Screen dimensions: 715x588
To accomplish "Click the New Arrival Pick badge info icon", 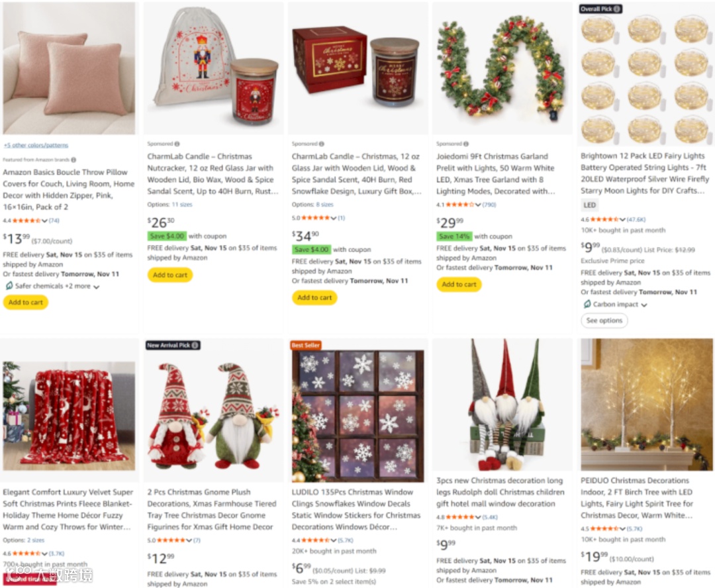I will [195, 346].
